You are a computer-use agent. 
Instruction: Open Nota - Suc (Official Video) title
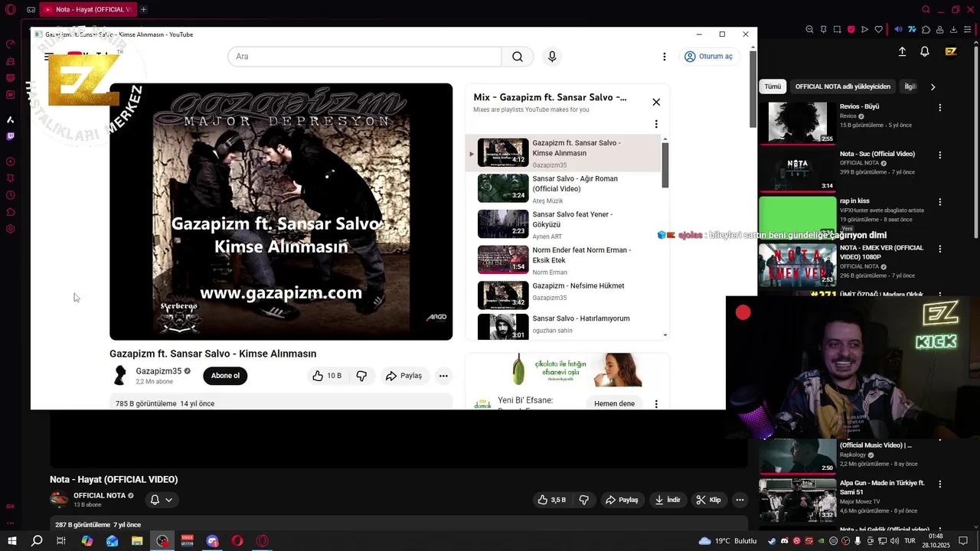tap(877, 153)
